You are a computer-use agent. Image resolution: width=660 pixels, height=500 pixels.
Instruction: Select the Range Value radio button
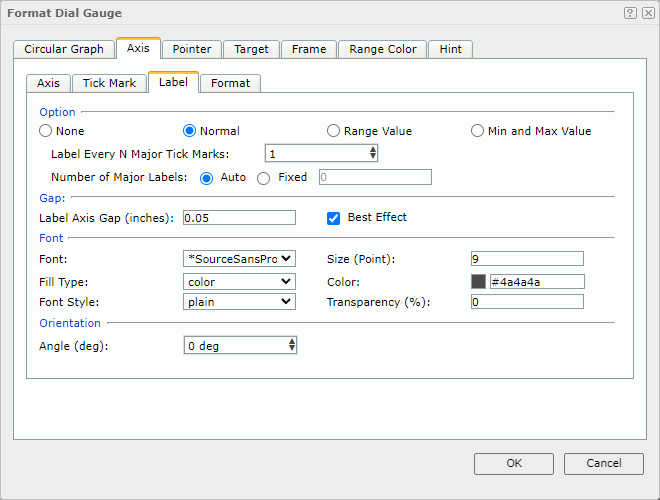pos(333,131)
